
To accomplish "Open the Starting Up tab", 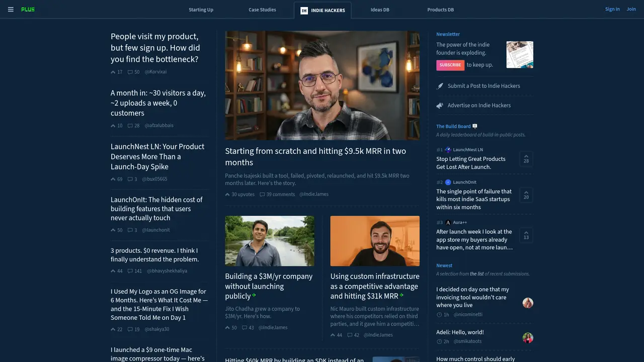I will click(x=201, y=10).
